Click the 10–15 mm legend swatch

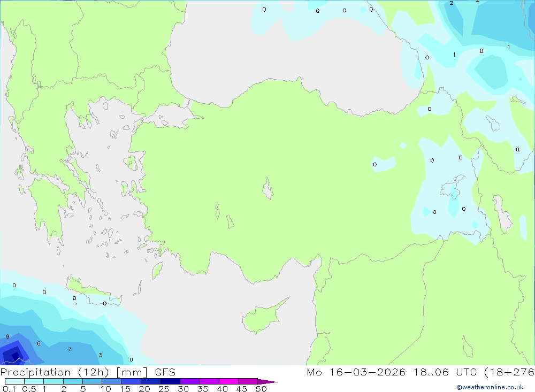[x=112, y=381]
